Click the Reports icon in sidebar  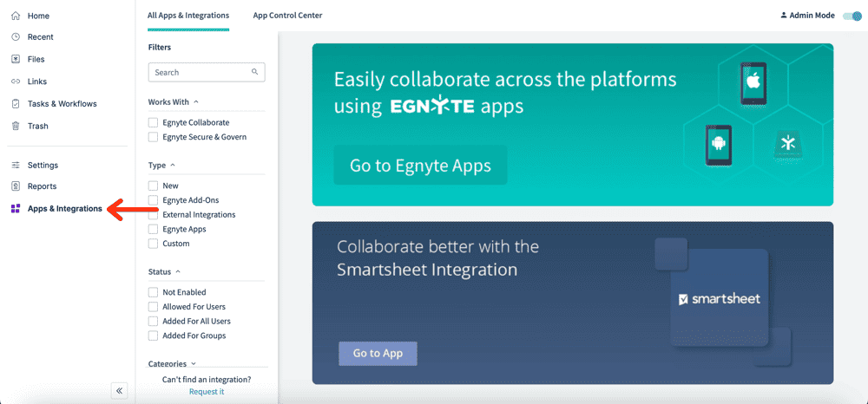click(x=16, y=186)
